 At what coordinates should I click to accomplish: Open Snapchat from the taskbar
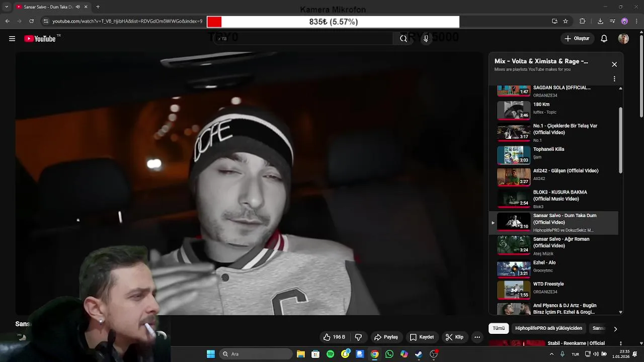click(345, 354)
